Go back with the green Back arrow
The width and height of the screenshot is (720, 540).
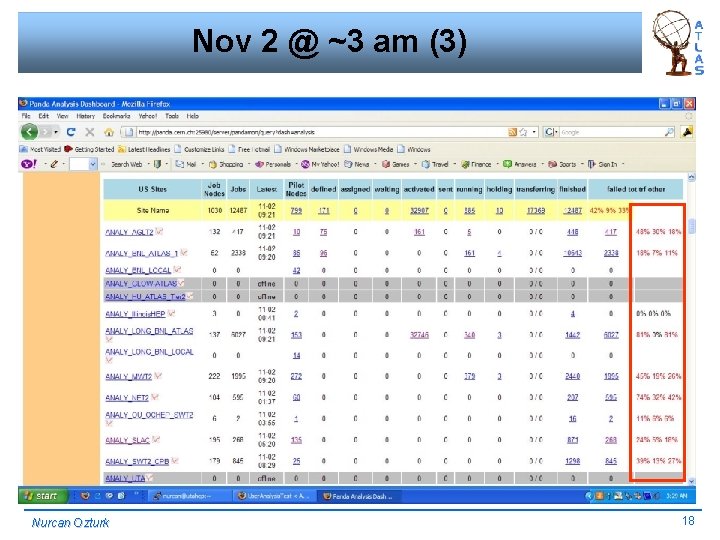[29, 132]
